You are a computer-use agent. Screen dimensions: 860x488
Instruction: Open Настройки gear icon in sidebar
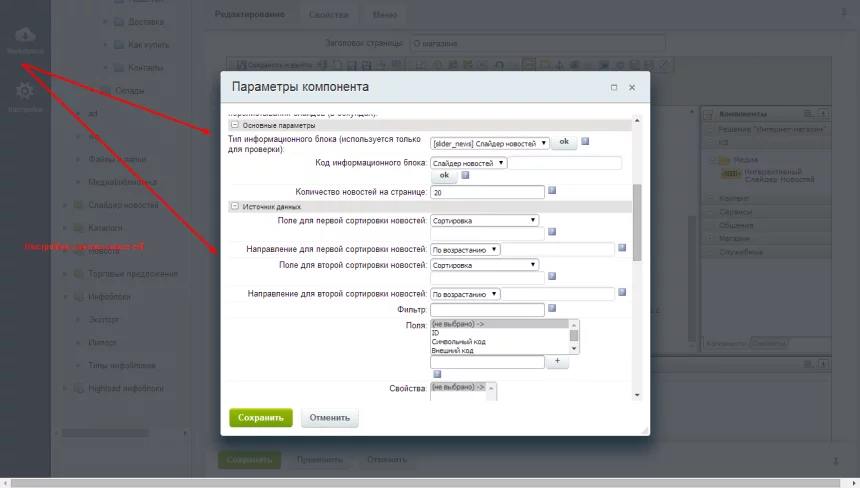point(25,93)
